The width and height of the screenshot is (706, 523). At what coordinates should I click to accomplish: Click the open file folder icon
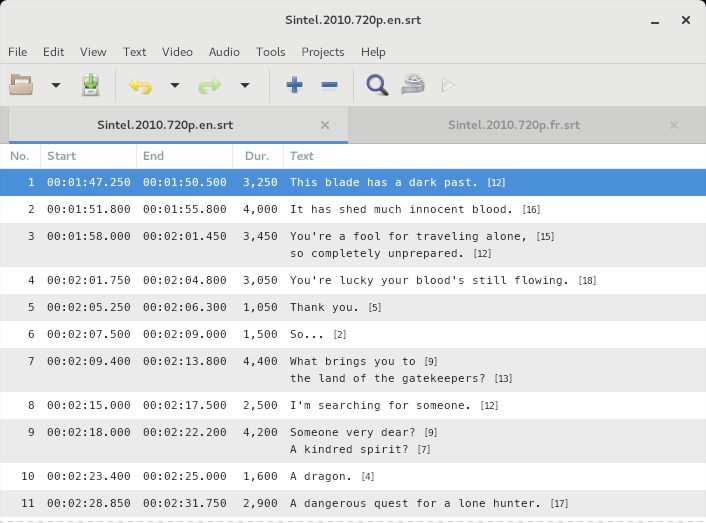(21, 85)
